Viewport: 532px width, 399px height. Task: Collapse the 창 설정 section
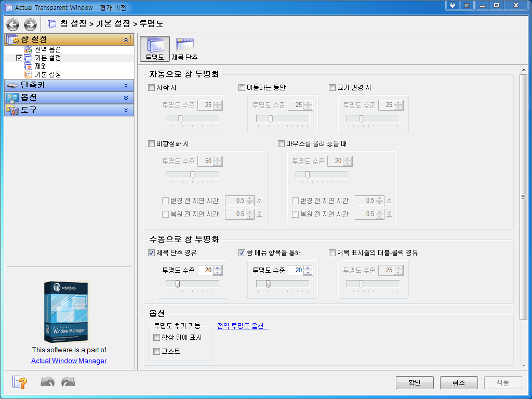tap(126, 39)
